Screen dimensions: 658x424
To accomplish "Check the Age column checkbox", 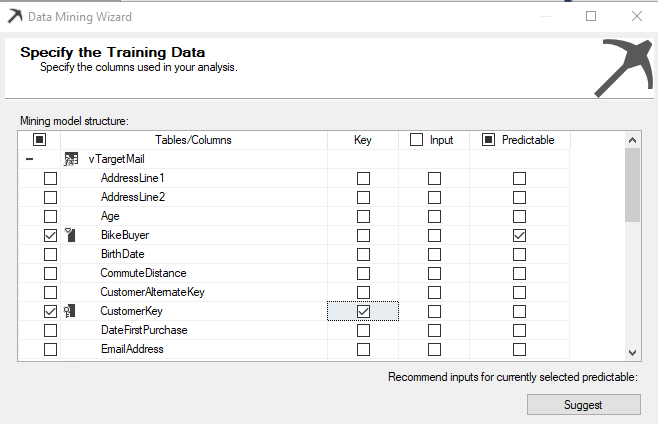I will click(50, 216).
